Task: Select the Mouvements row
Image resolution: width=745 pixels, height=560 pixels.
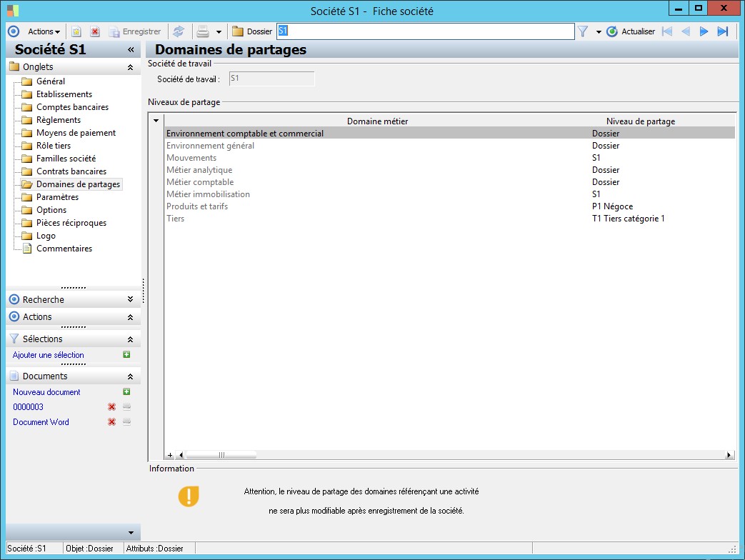Action: [x=449, y=158]
